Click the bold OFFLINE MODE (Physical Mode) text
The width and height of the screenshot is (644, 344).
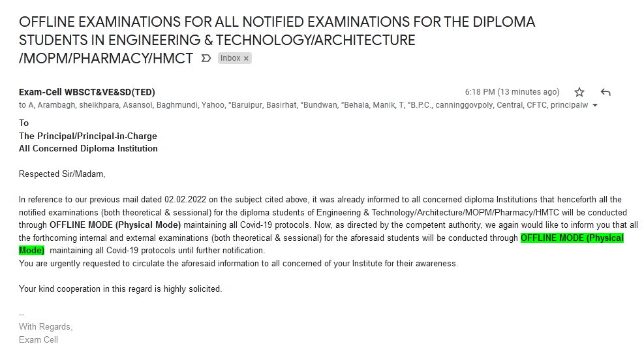pos(115,225)
